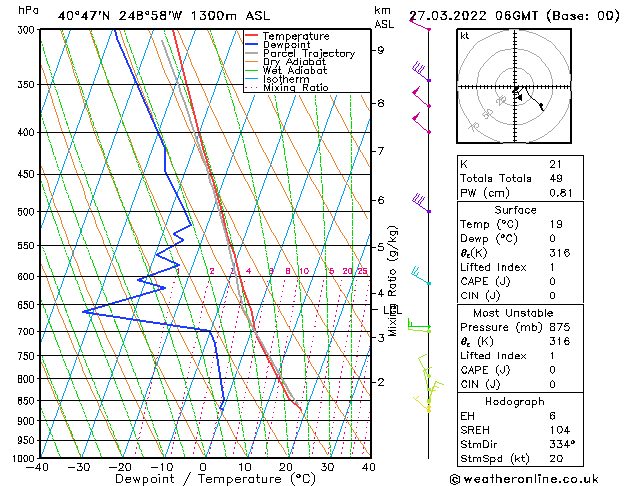Viewport: 629px width, 486px height.
Task: Click the 'LCL' marker label
Action: pyautogui.click(x=392, y=310)
